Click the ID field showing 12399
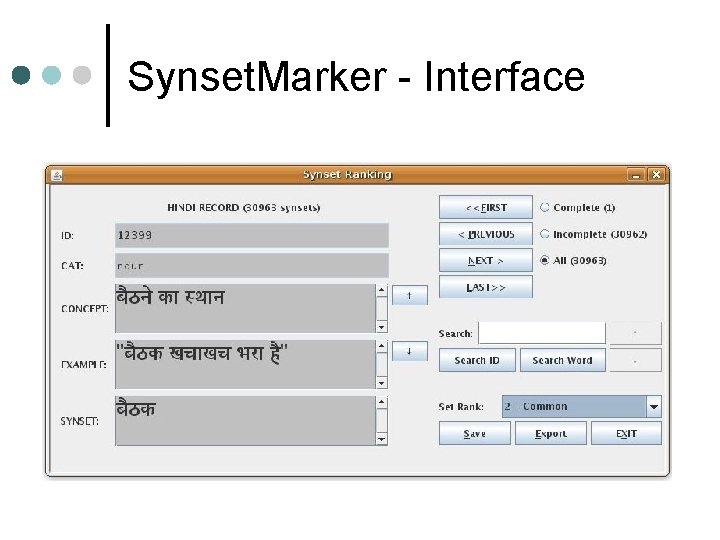The height and width of the screenshot is (540, 720). click(x=252, y=235)
